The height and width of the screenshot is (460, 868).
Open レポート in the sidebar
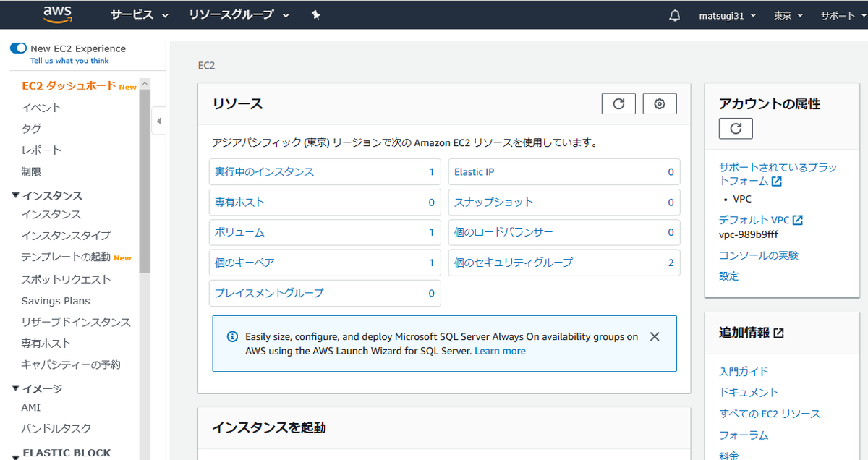click(x=41, y=150)
